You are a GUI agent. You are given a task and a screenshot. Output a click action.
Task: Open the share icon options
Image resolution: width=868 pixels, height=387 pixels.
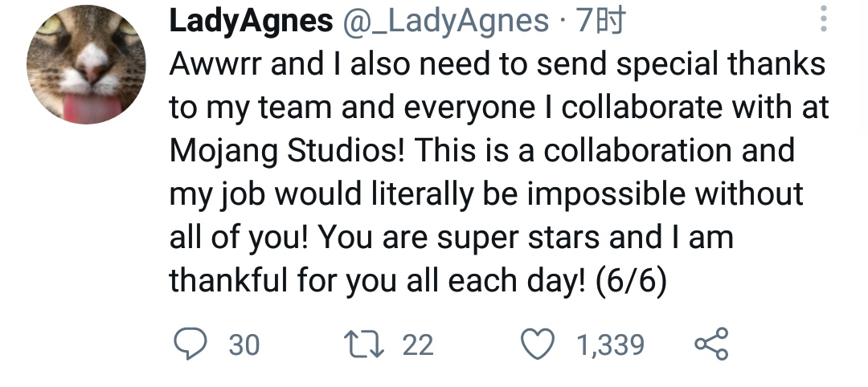[x=710, y=344]
